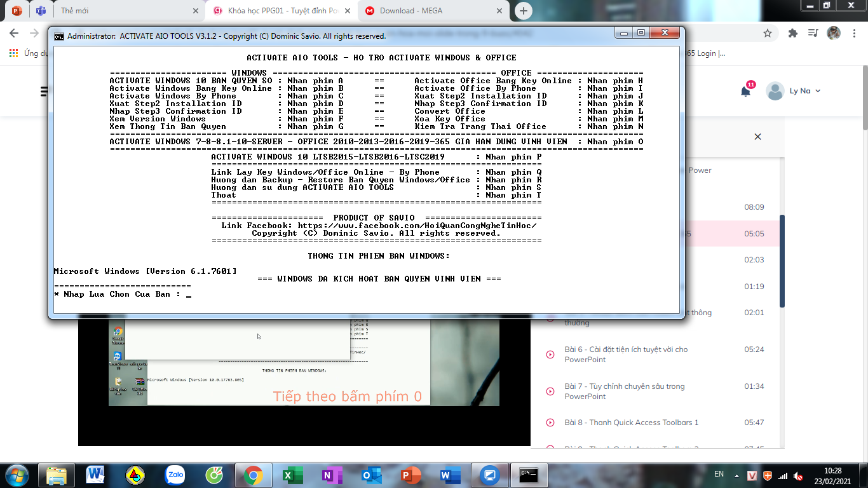Open the first Word icon on taskbar
The width and height of the screenshot is (868, 488).
(95, 475)
